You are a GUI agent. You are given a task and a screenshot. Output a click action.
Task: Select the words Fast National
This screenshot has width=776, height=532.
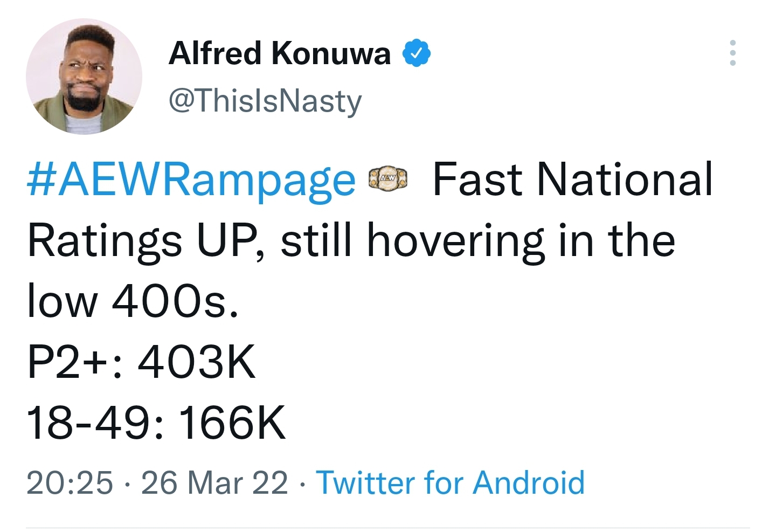click(x=573, y=179)
